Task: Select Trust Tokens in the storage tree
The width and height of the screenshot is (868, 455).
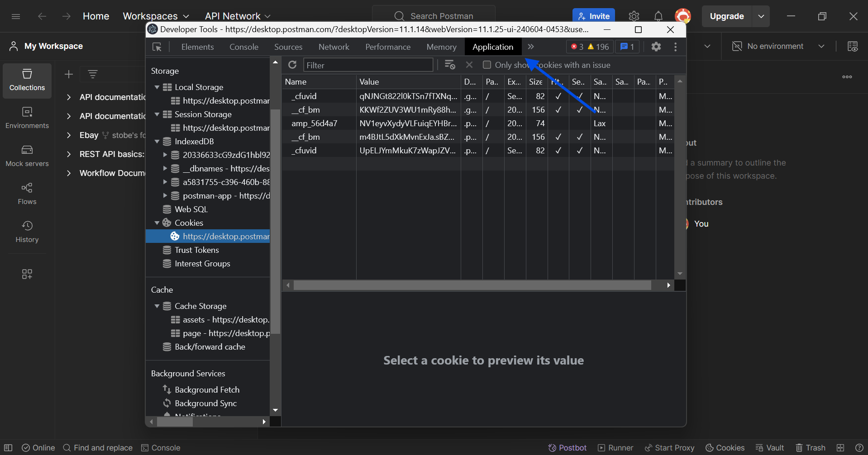Action: (x=196, y=250)
